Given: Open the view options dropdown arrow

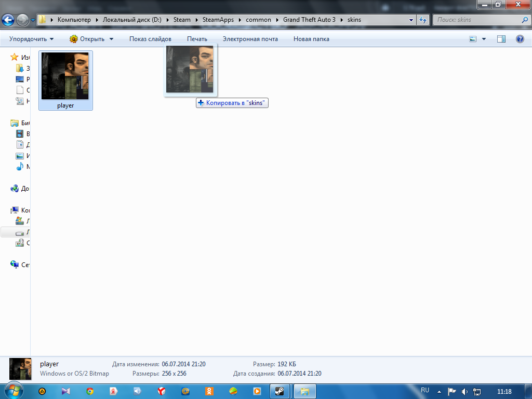Looking at the screenshot, I should 484,39.
